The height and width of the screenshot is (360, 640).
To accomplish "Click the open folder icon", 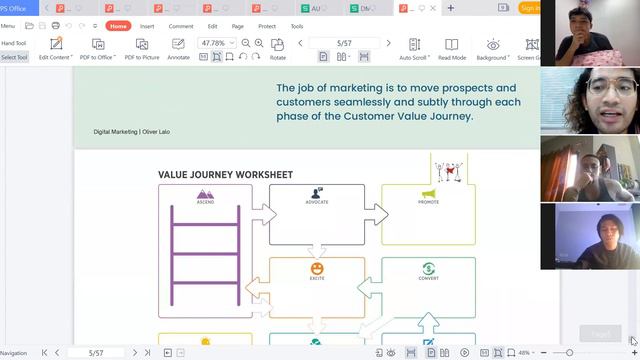I will click(x=29, y=26).
